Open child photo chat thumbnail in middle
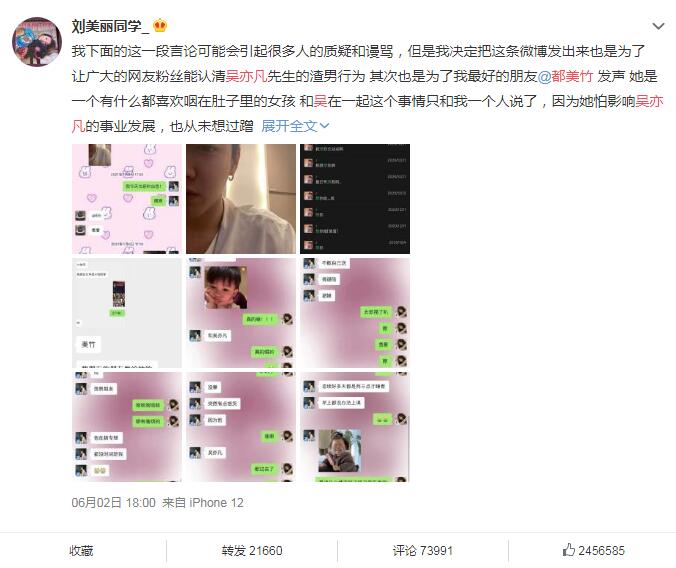Viewport: 676px width, 568px height. (x=241, y=313)
